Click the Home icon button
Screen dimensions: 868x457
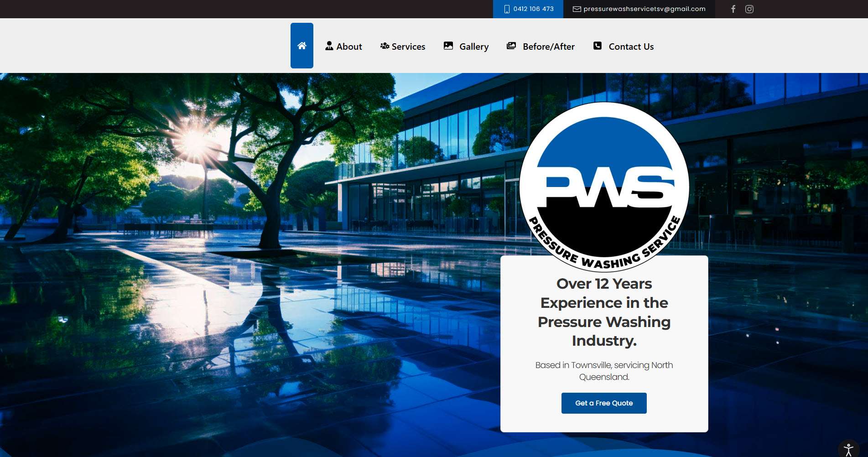pos(301,46)
